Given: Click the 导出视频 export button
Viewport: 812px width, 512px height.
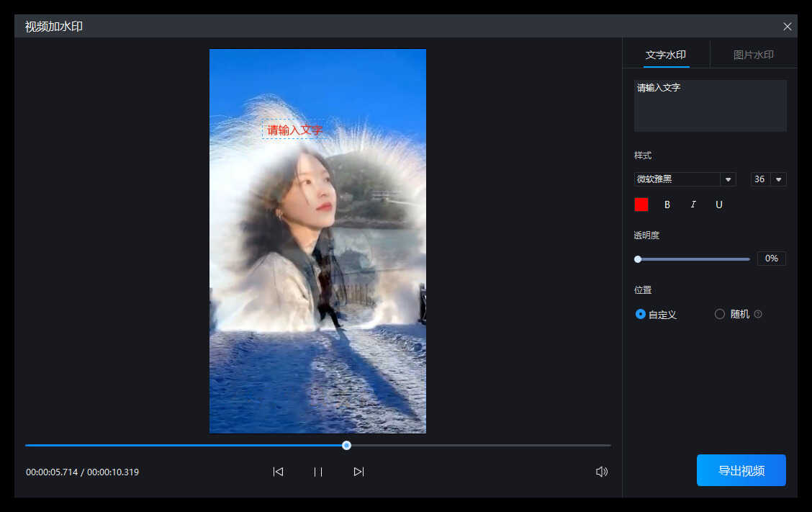Looking at the screenshot, I should (x=741, y=470).
